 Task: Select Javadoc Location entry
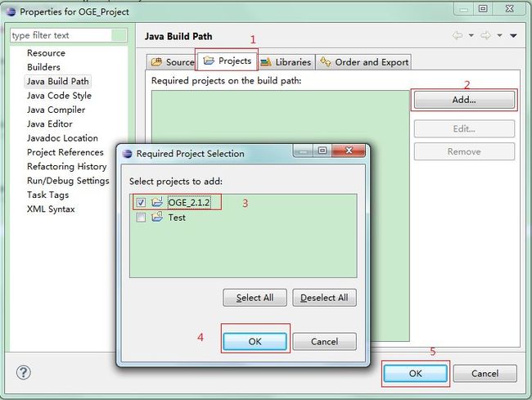click(x=62, y=138)
